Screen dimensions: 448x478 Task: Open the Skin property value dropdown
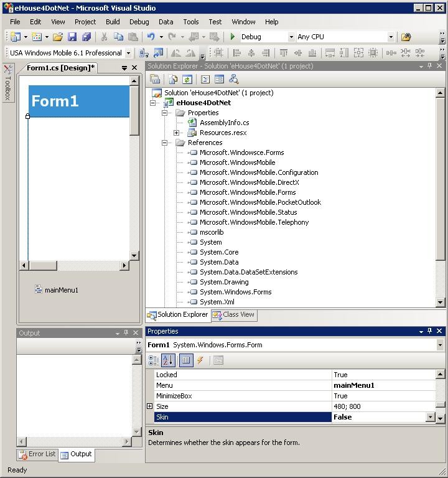[431, 417]
